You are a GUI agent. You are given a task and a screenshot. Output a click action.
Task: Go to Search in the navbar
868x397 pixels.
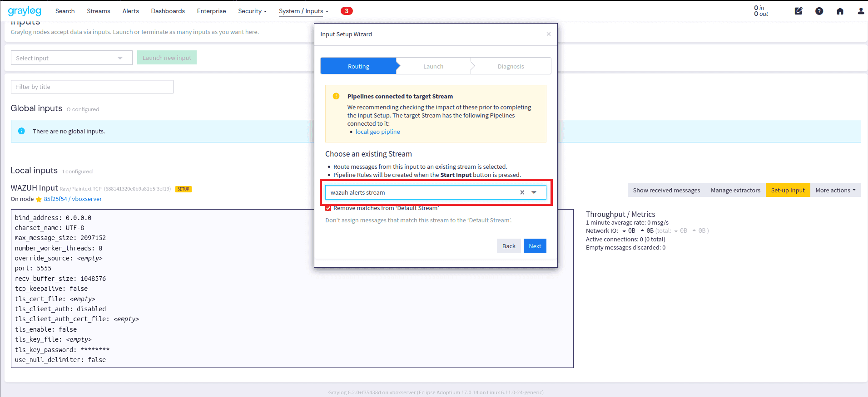[x=65, y=11]
